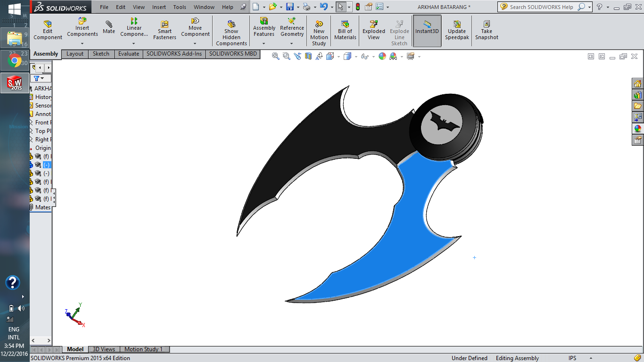
Task: Open the Tools menu
Action: click(x=180, y=7)
